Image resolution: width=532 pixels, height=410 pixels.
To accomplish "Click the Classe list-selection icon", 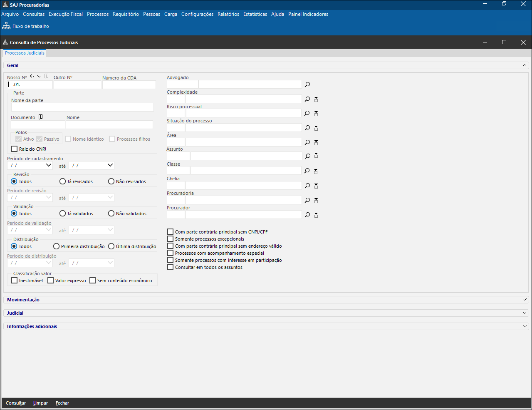I will [316, 171].
